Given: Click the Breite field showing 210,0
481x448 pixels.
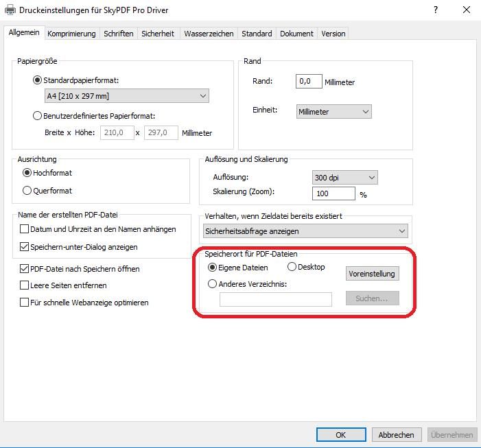Looking at the screenshot, I should coord(117,133).
